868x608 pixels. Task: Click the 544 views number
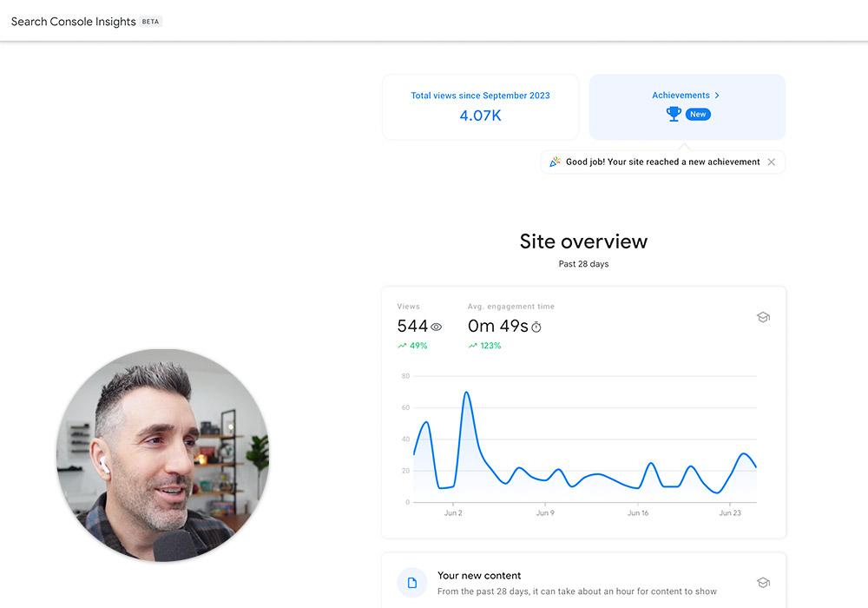point(412,327)
